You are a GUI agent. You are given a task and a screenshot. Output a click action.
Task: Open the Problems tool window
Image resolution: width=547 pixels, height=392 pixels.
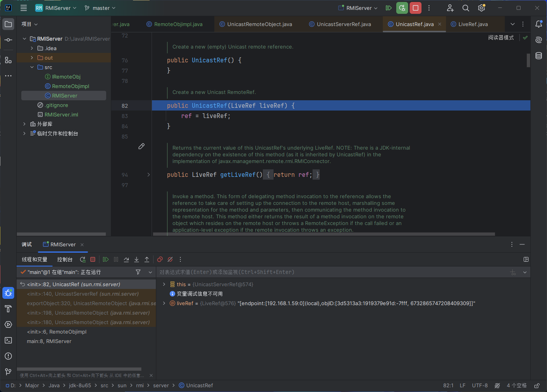coord(8,356)
